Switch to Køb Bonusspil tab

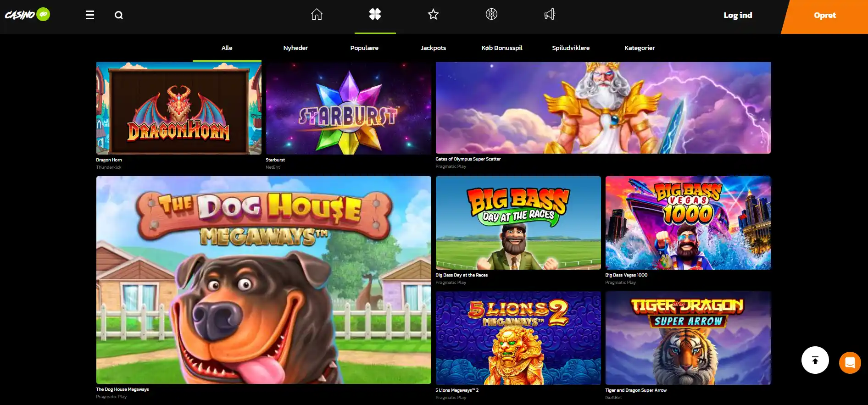point(502,48)
